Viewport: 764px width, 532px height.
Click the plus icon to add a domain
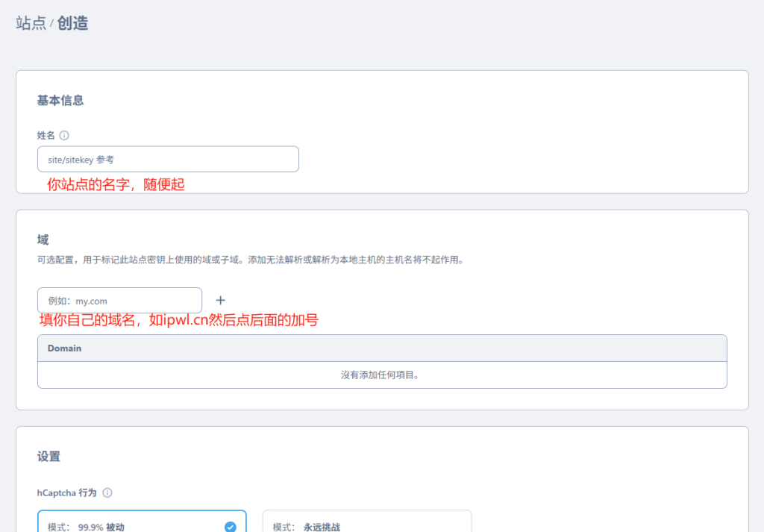coord(220,300)
